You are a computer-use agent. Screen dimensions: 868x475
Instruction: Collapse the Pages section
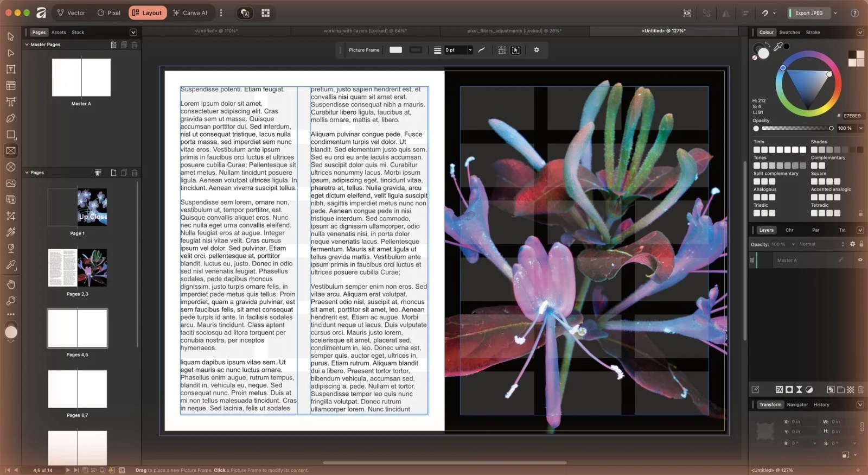[27, 173]
